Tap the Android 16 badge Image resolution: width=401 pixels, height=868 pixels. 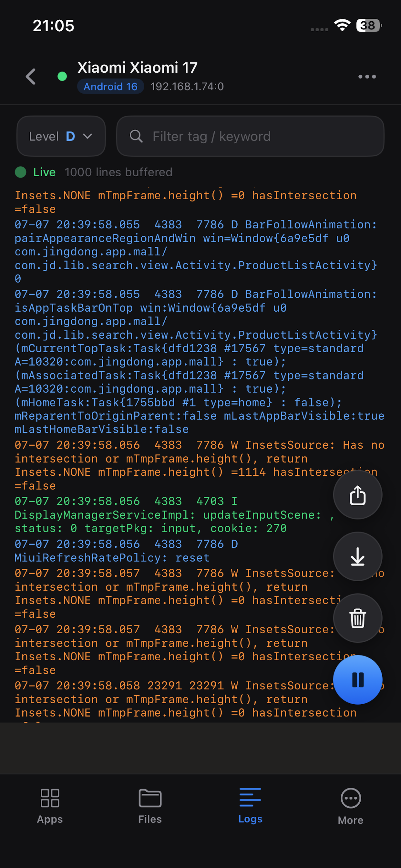(110, 87)
